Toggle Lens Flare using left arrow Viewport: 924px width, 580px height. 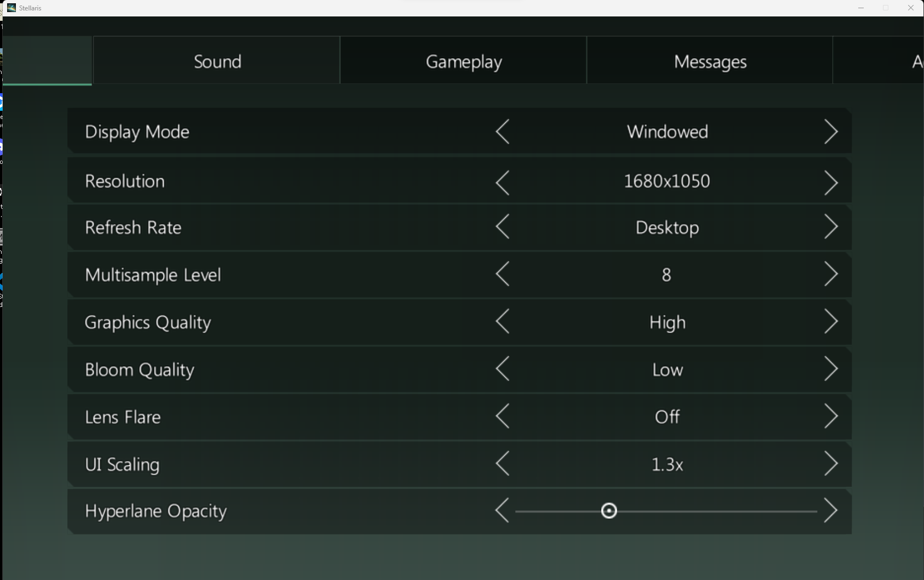pyautogui.click(x=503, y=417)
